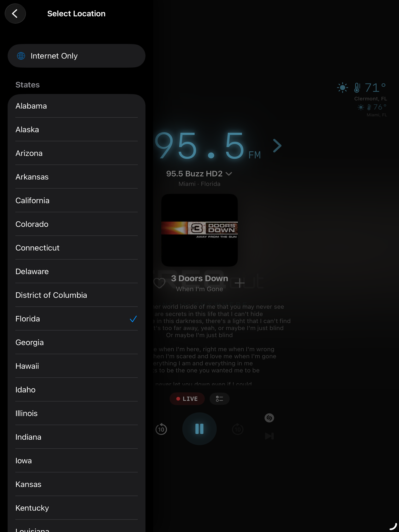Select Georgia as the location
The height and width of the screenshot is (532, 399).
[77, 343]
